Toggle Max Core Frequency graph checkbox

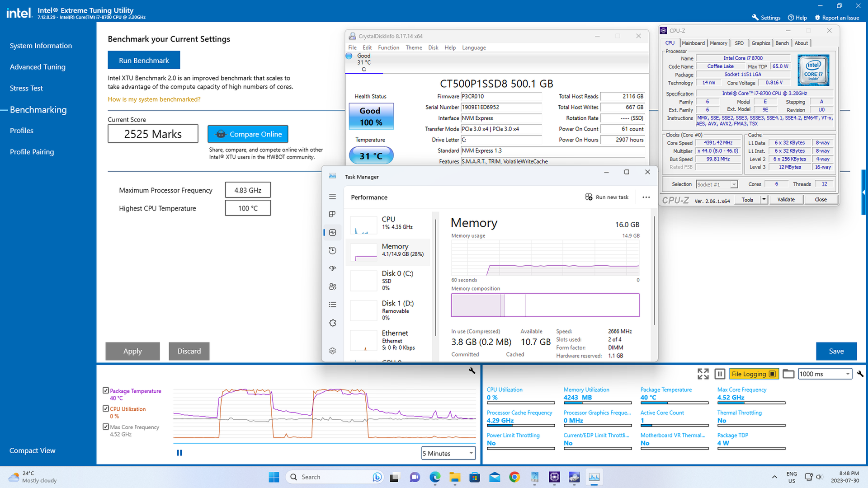pyautogui.click(x=106, y=427)
